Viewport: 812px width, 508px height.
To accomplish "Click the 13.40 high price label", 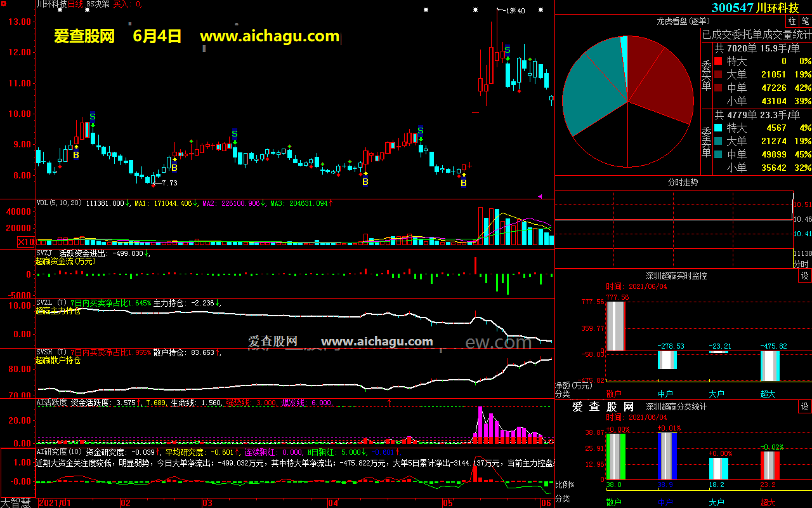I will pos(516,11).
